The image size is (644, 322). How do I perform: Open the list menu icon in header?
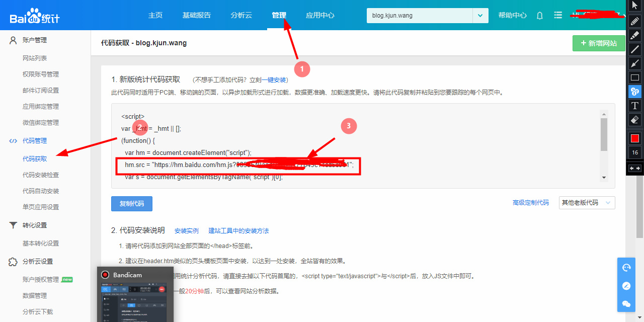coord(558,15)
